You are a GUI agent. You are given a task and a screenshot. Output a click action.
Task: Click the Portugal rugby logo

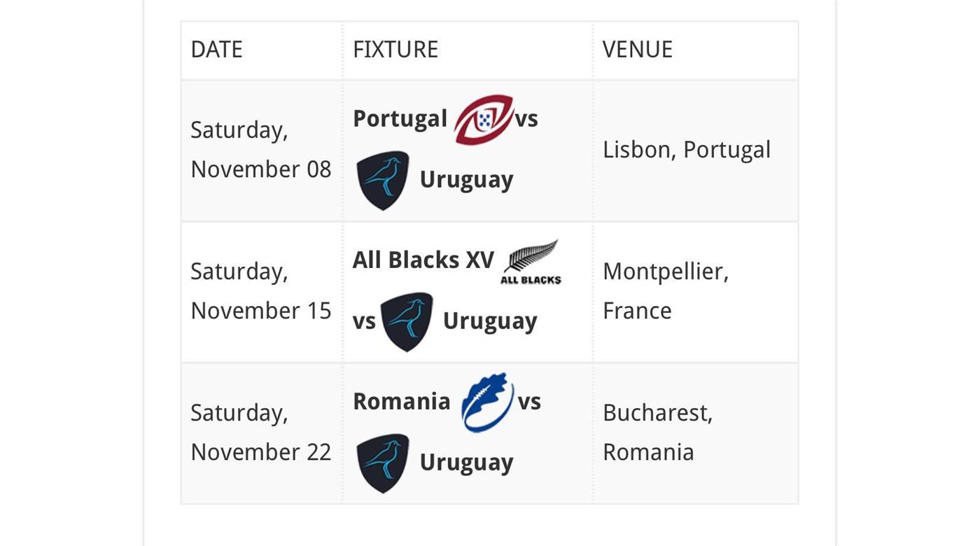click(483, 120)
